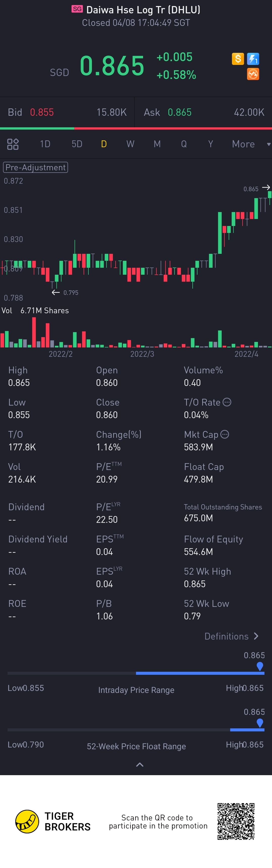Viewport: 272px width, 868px height.
Task: Switch chart to 1D view
Action: [45, 144]
